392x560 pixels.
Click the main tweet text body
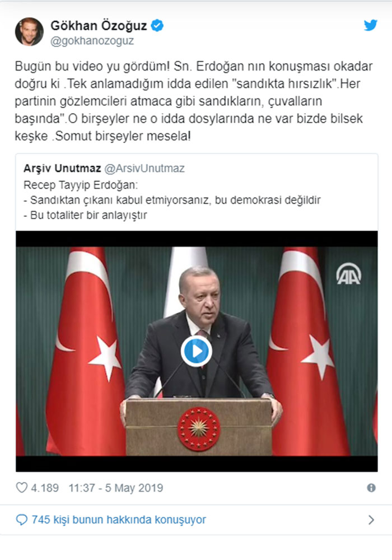click(x=194, y=101)
